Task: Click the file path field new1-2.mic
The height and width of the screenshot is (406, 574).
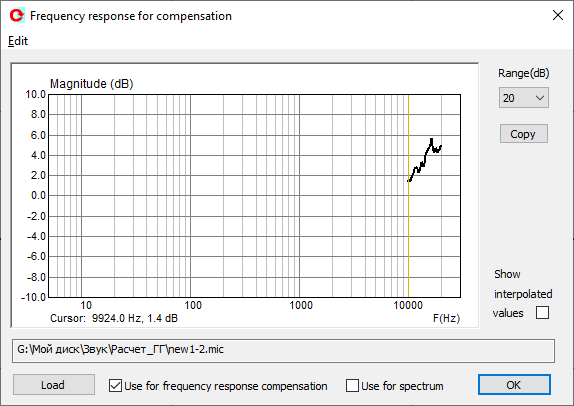Action: coord(283,351)
